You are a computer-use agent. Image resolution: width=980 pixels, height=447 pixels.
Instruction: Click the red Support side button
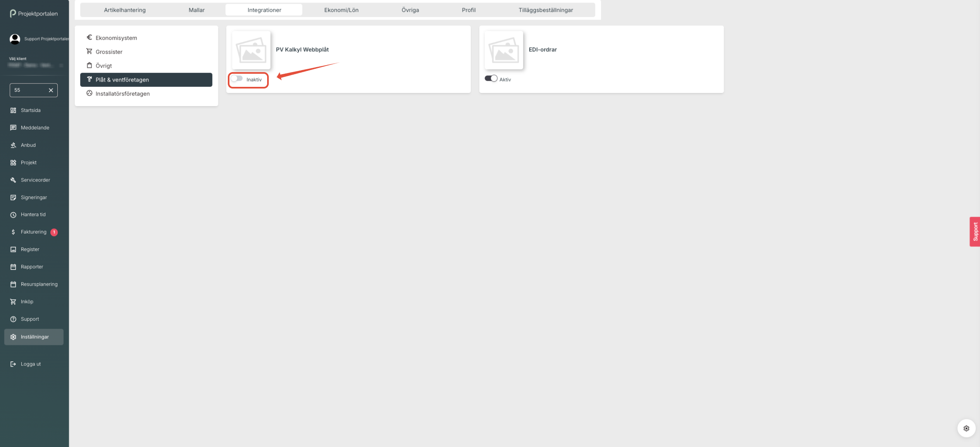coord(975,231)
